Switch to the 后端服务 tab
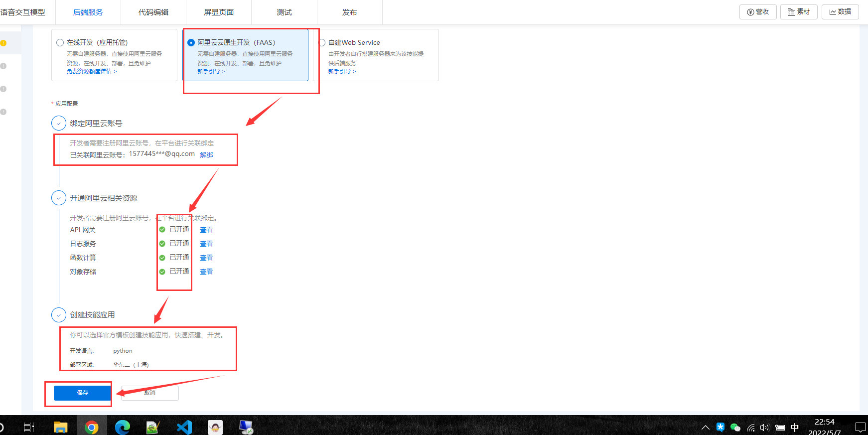 click(88, 12)
